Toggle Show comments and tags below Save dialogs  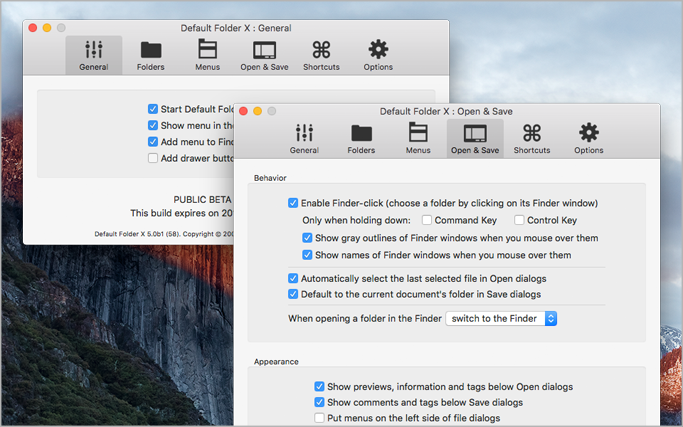(x=319, y=402)
